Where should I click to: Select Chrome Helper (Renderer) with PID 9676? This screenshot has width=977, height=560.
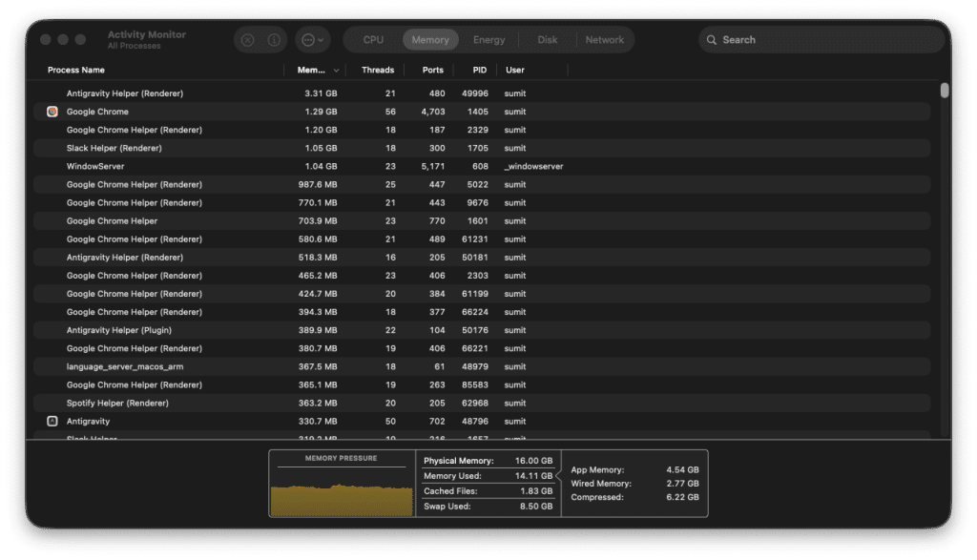[x=482, y=202]
